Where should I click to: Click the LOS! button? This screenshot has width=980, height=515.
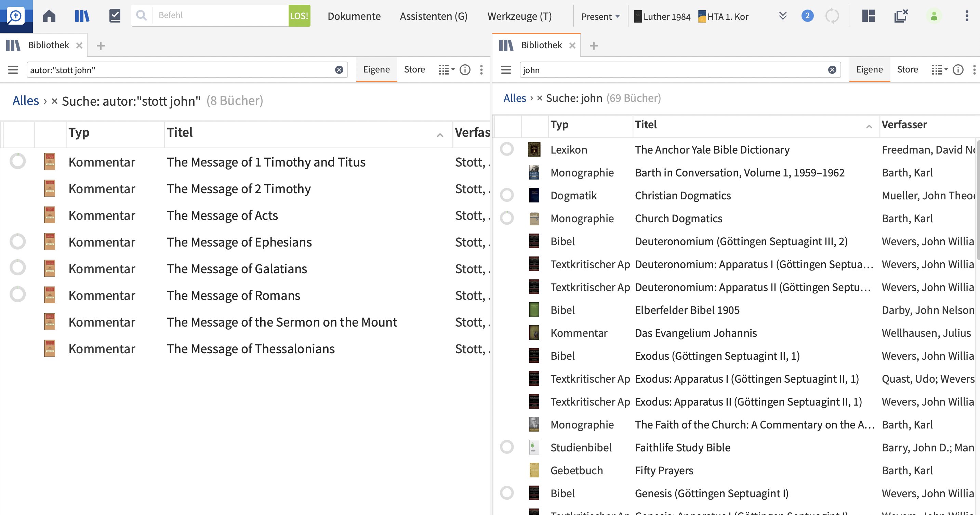tap(299, 16)
